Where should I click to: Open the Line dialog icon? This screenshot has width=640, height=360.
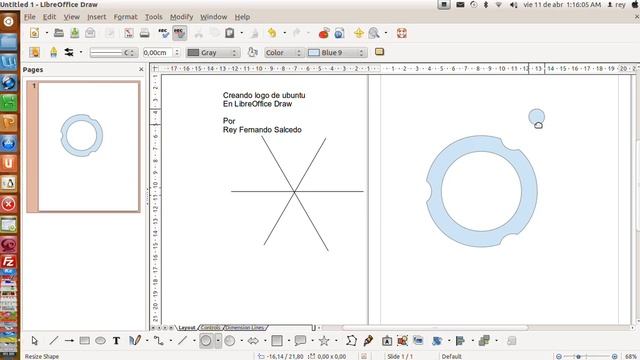53,52
